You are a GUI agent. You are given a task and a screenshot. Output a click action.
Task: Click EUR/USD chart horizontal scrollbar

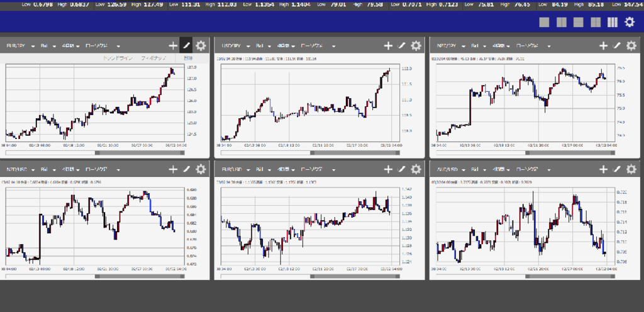(x=310, y=276)
